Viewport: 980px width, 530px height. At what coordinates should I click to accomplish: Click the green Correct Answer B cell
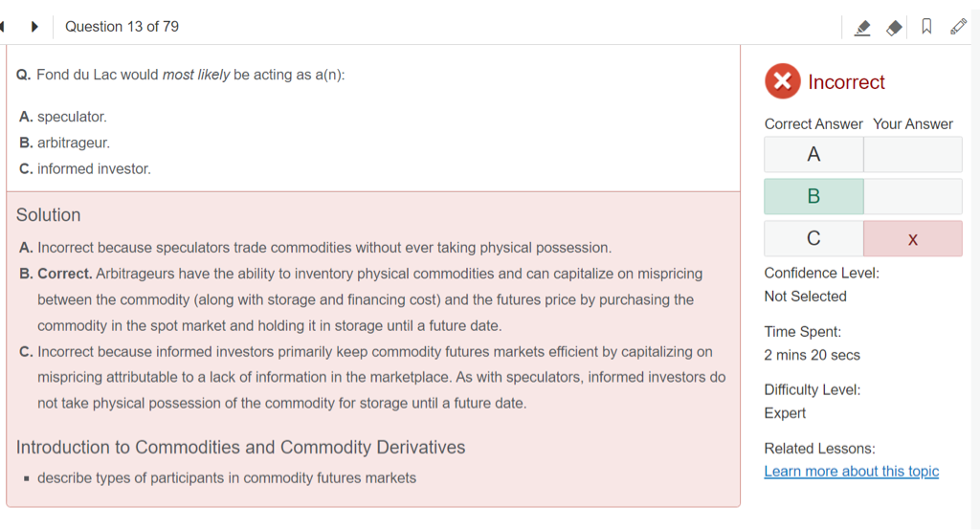pyautogui.click(x=813, y=196)
